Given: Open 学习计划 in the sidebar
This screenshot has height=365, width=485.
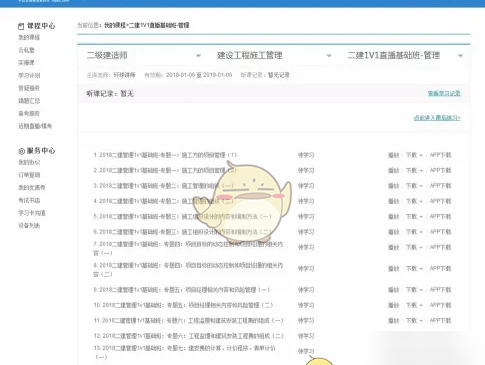Looking at the screenshot, I should click(x=29, y=75).
